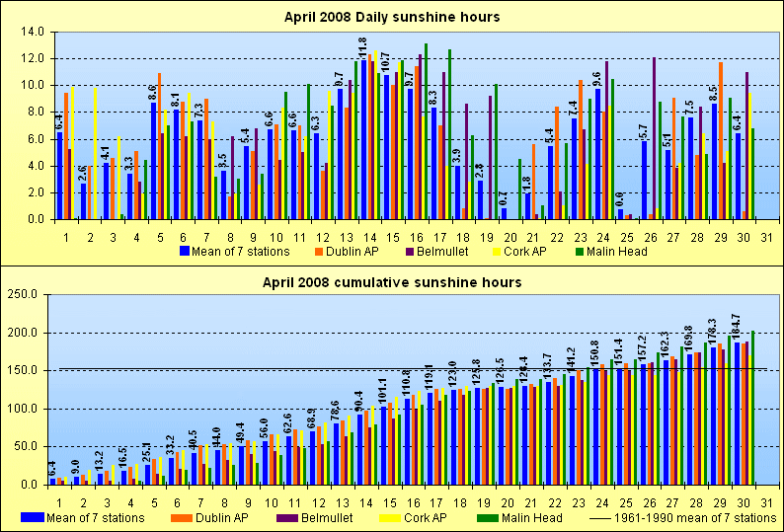Click 'Belmullet' label in cumulative chart legend

click(328, 518)
